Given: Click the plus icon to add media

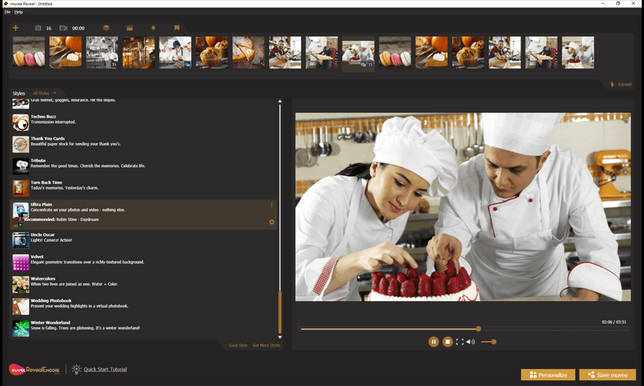Looking at the screenshot, I should [x=16, y=28].
